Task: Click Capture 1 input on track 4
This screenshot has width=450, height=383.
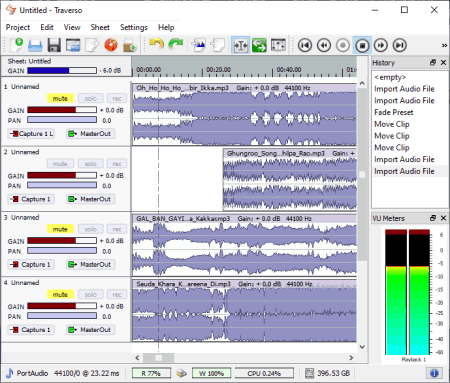Action: 31,330
